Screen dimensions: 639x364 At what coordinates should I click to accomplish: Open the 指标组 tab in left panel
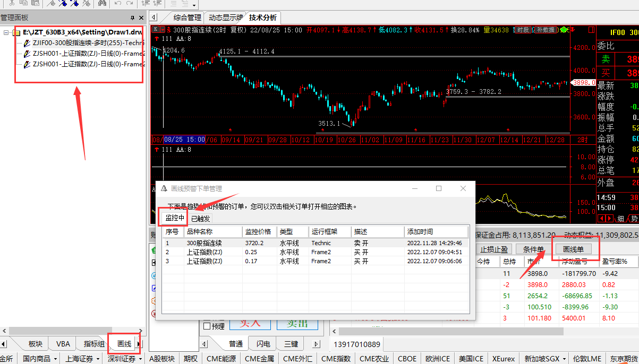(x=94, y=344)
